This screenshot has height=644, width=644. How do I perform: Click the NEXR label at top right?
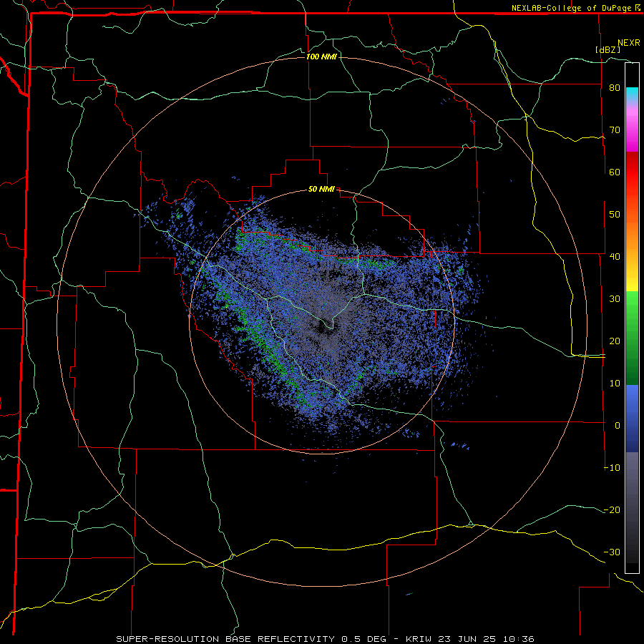point(629,43)
